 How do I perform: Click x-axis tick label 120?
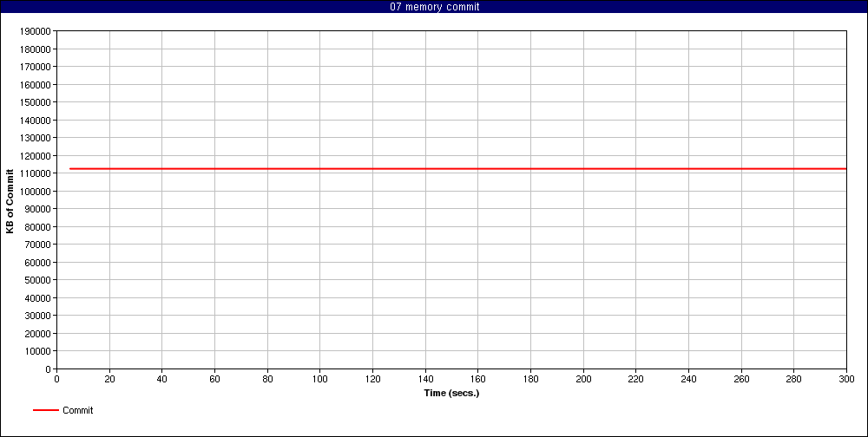click(372, 379)
